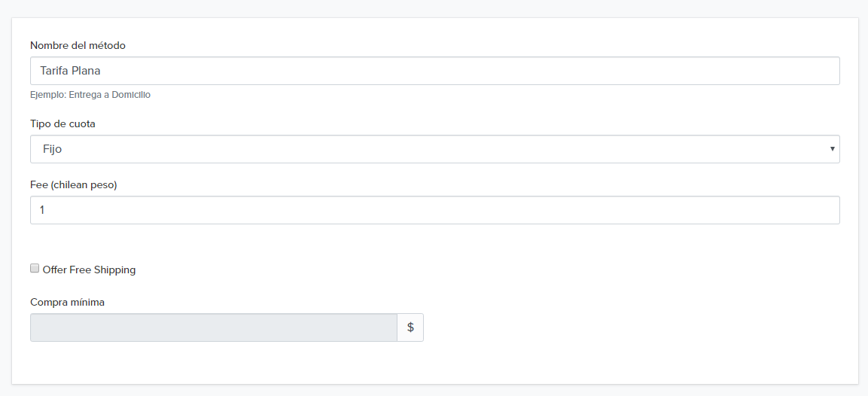This screenshot has height=396, width=868.
Task: Focus the Nombre del método text field
Action: coord(434,71)
